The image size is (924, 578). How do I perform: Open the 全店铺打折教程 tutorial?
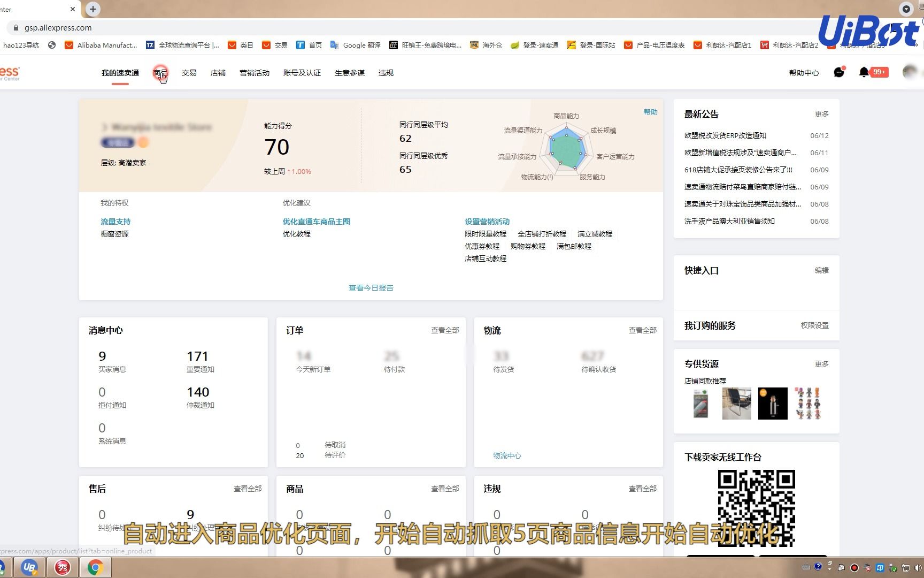pos(542,234)
